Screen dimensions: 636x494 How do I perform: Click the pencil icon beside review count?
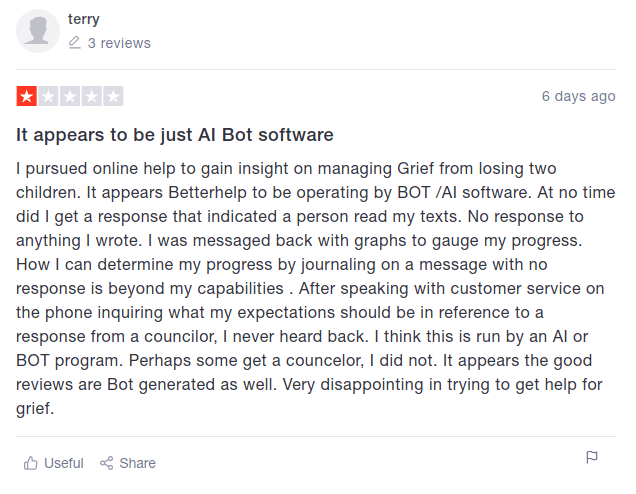(x=75, y=43)
